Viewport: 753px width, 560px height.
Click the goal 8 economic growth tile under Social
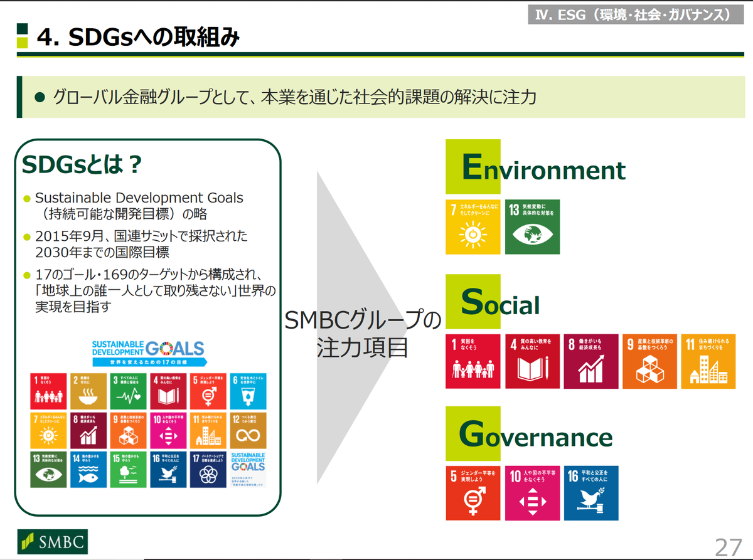coord(590,361)
